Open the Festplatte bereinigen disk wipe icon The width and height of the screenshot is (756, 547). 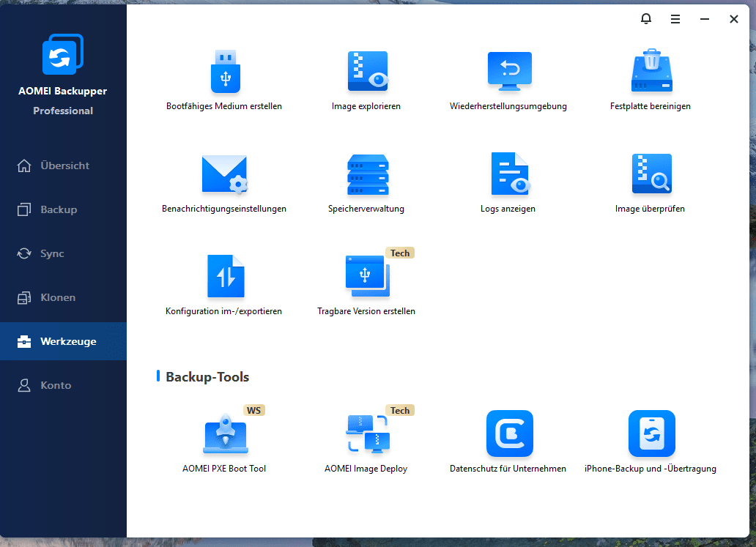click(x=652, y=70)
